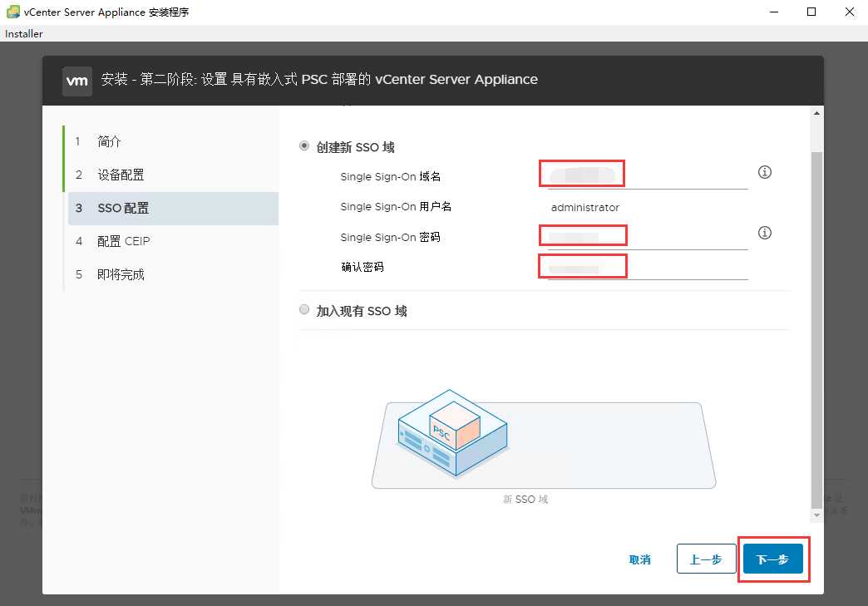Viewport: 868px width, 606px height.
Task: Go to step 2 设备配置
Action: tap(121, 175)
